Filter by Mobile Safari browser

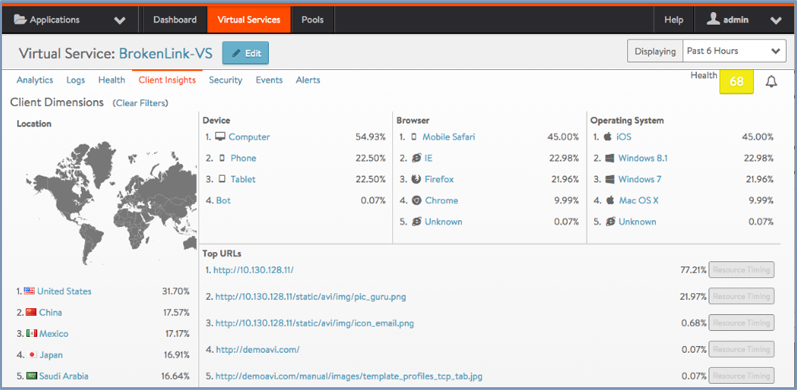coord(449,137)
